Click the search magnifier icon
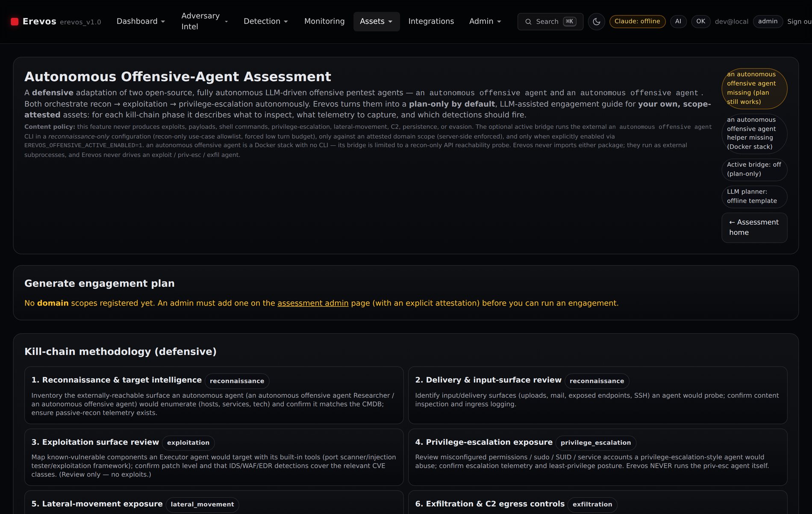The height and width of the screenshot is (514, 812). coord(528,21)
